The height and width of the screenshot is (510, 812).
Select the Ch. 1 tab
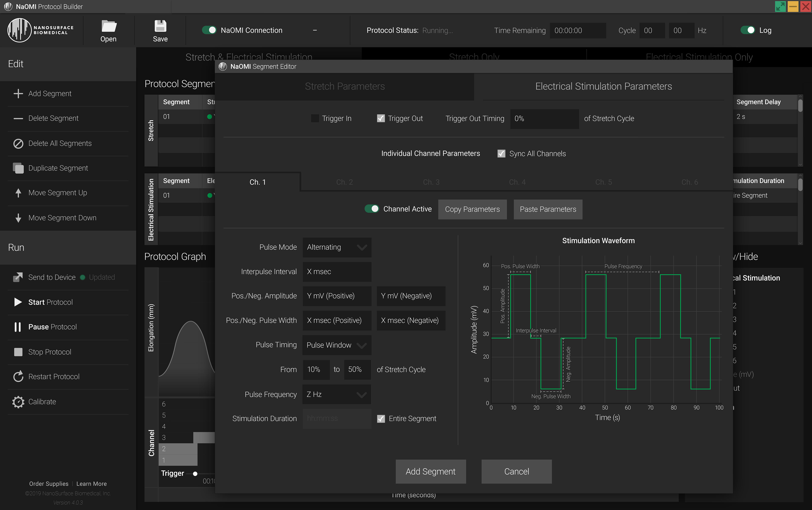click(258, 182)
